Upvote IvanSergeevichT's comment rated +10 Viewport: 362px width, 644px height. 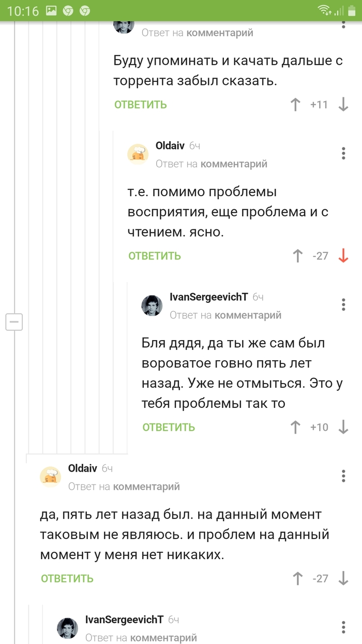pos(295,427)
